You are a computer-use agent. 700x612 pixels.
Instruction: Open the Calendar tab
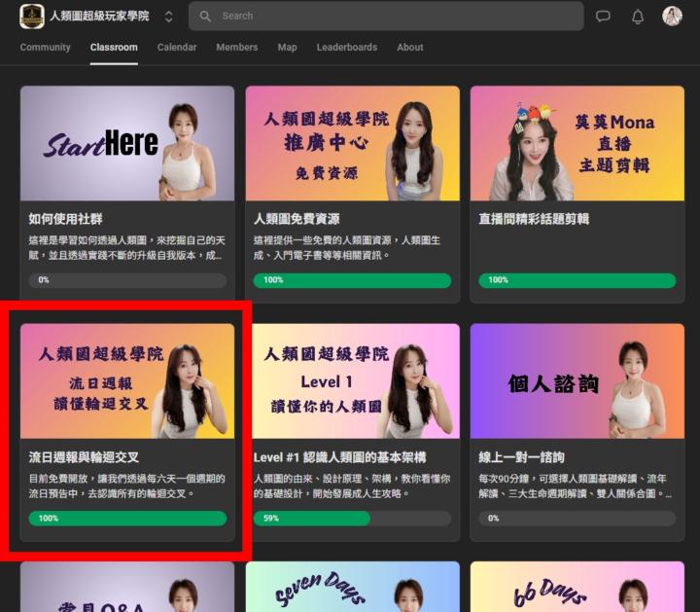[177, 47]
